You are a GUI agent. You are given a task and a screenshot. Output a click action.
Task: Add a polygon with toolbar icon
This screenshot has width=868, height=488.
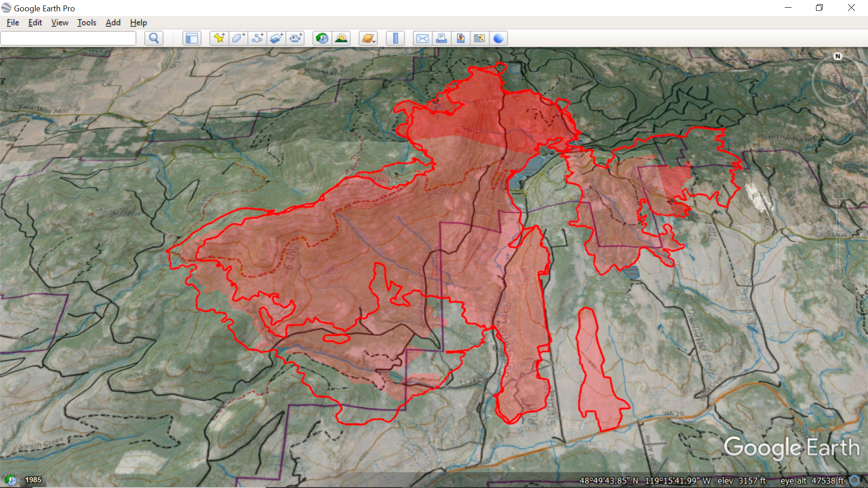tap(238, 38)
